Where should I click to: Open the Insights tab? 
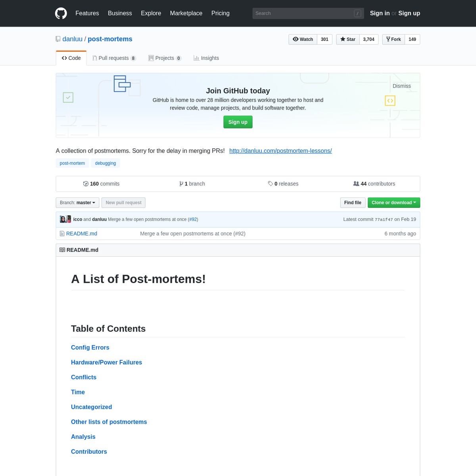[206, 58]
